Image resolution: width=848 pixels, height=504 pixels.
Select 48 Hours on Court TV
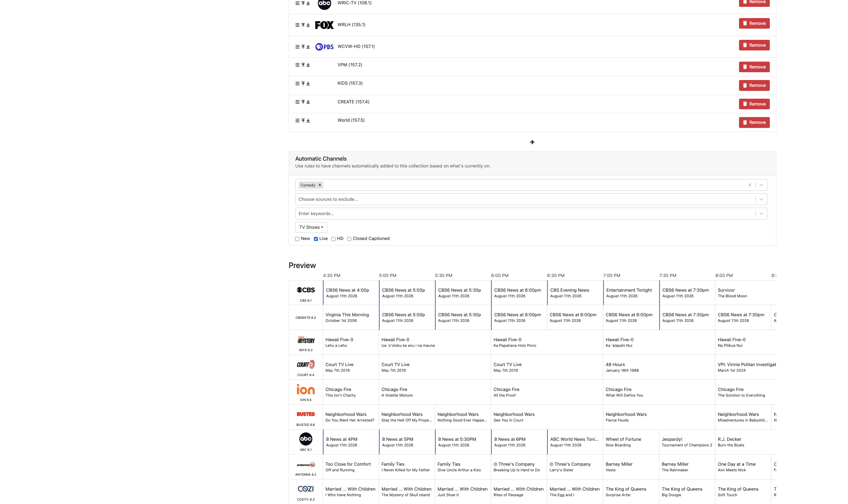(659, 367)
